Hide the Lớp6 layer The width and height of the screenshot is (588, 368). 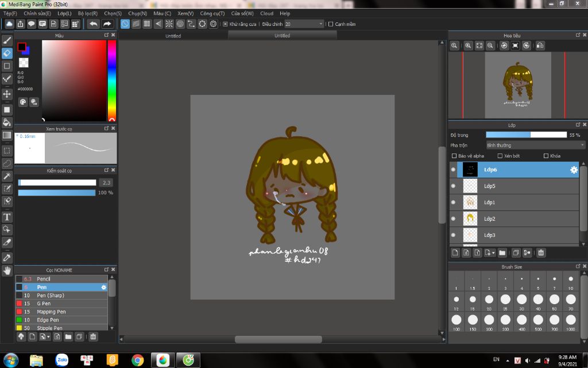[453, 170]
